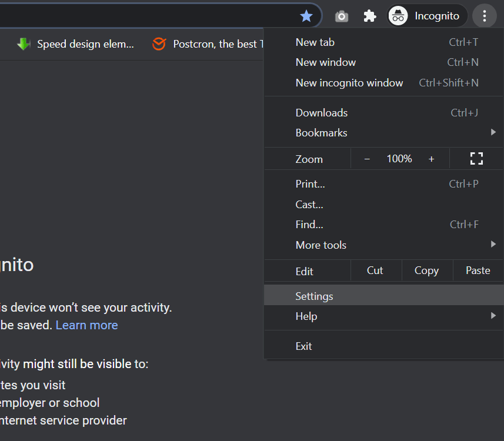Click the bookmark star in the address bar
504x441 pixels.
coord(306,16)
